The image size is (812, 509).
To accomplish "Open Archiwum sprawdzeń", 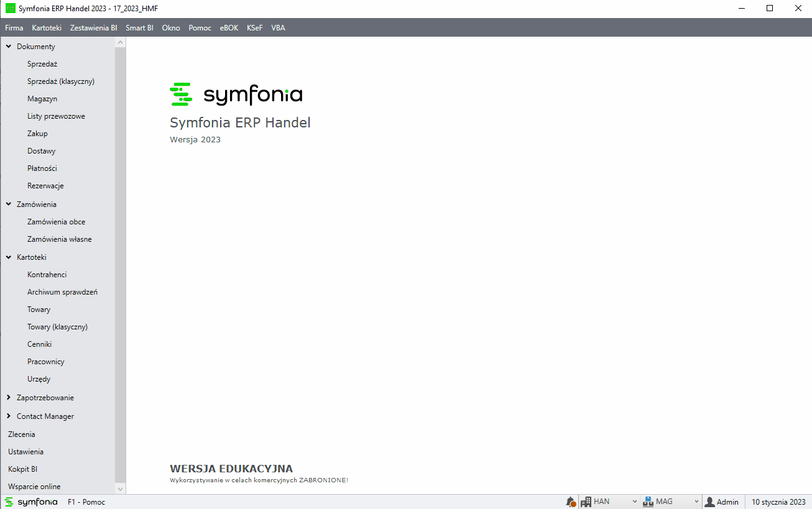I will [62, 292].
